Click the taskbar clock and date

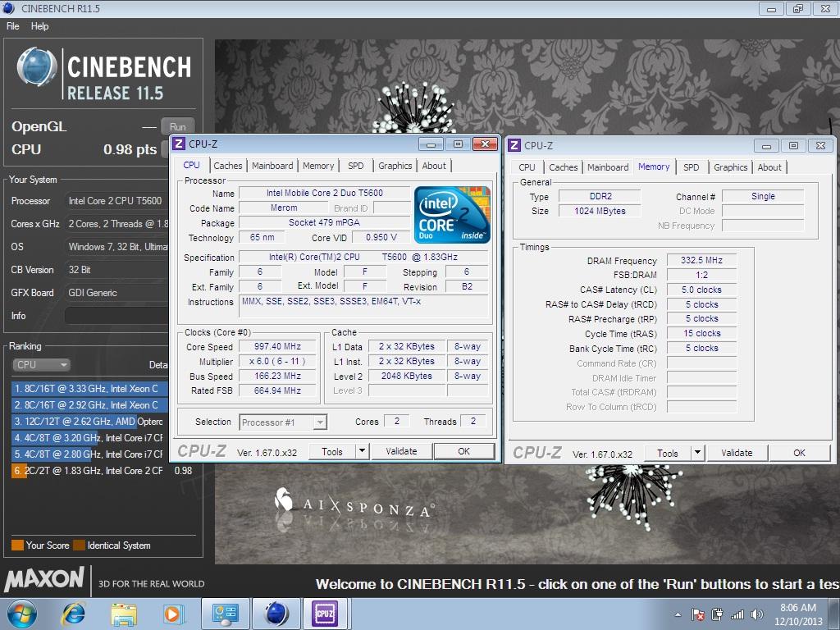tap(798, 614)
